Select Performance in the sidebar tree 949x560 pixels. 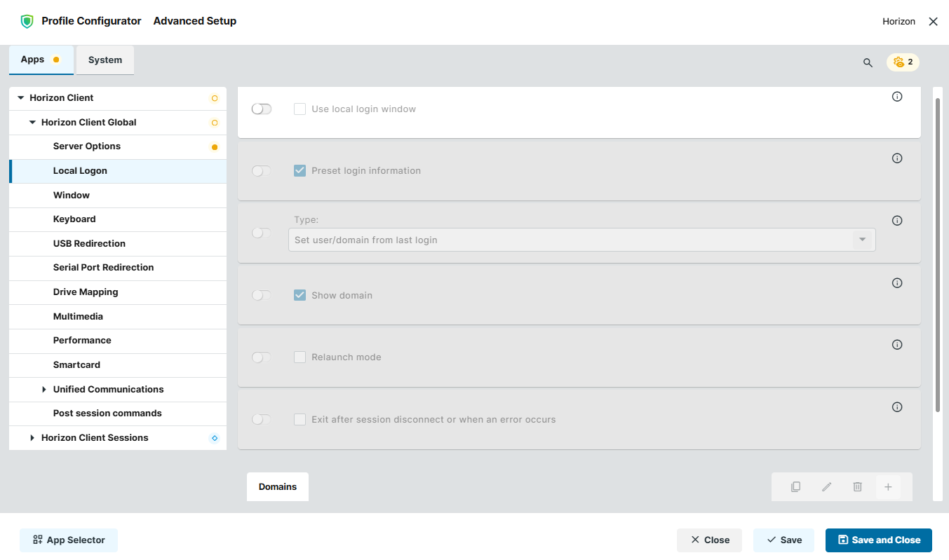point(118,341)
